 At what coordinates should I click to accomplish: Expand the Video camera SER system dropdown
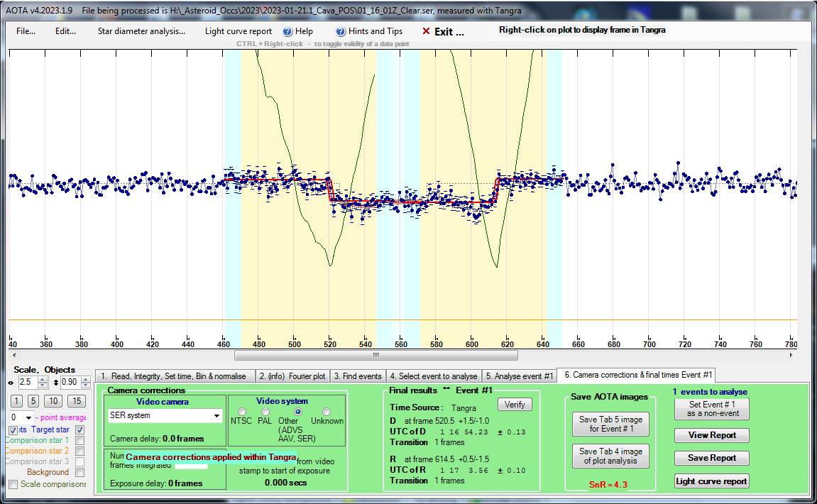(x=217, y=415)
